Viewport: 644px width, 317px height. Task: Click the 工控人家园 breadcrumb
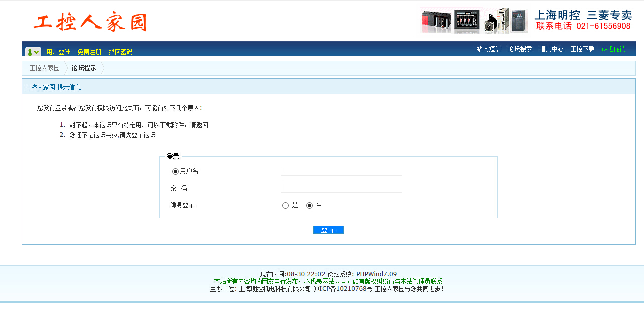[x=44, y=68]
